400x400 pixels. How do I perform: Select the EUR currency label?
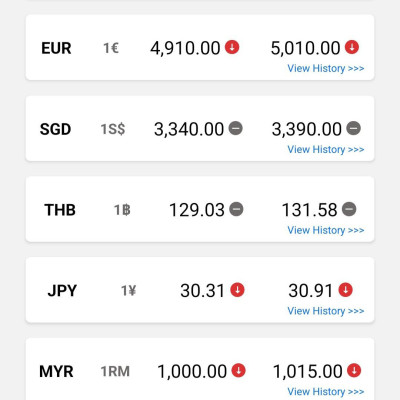pos(56,48)
